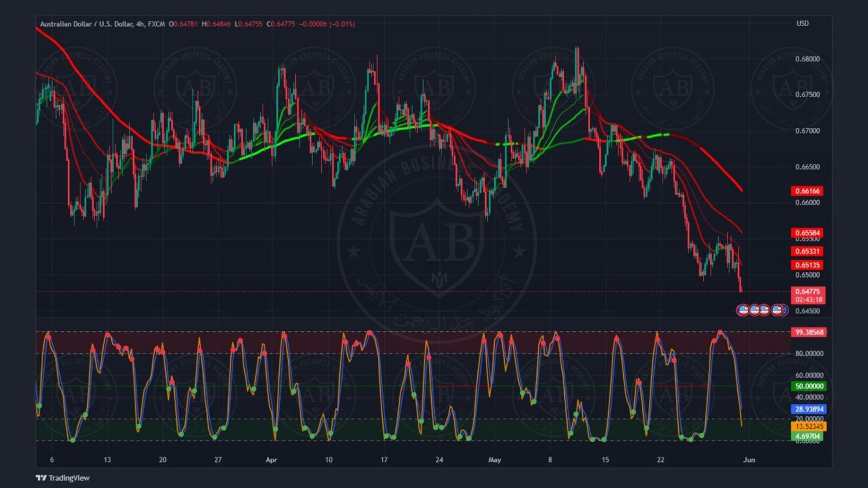Click the 0.68000 price axis label
Image resolution: width=868 pixels, height=488 pixels.
[x=807, y=59]
